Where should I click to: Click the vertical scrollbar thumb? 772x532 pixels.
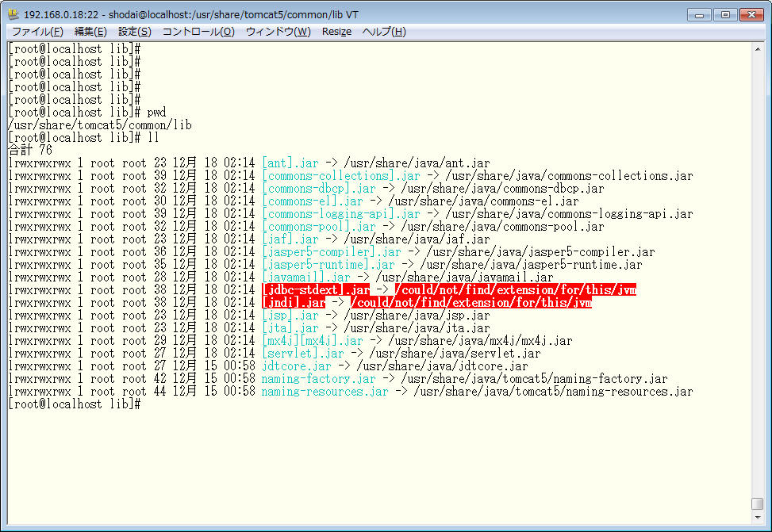pyautogui.click(x=758, y=504)
